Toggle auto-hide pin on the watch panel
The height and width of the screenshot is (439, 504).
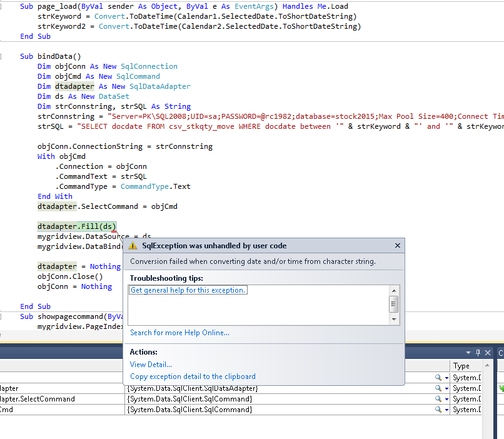(x=478, y=353)
